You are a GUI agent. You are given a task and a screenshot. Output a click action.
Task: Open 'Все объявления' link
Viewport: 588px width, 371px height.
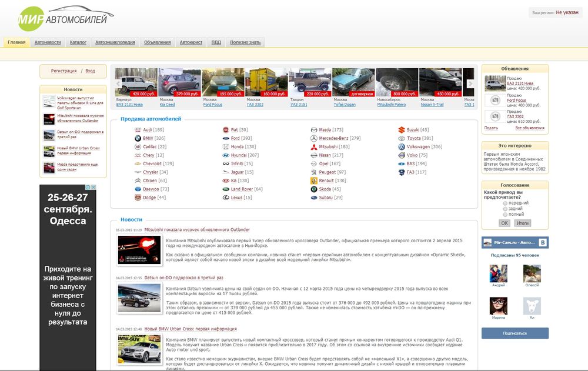[x=530, y=128]
